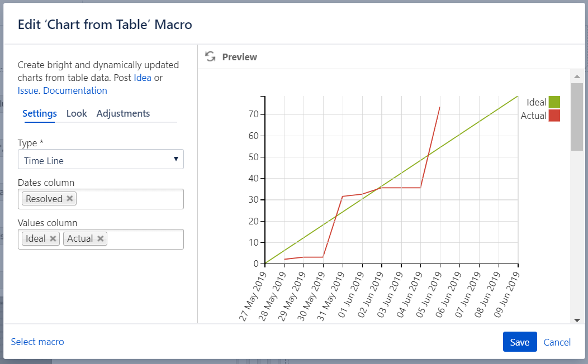Click the red Actual legend swatch
The width and height of the screenshot is (588, 364).
point(554,116)
